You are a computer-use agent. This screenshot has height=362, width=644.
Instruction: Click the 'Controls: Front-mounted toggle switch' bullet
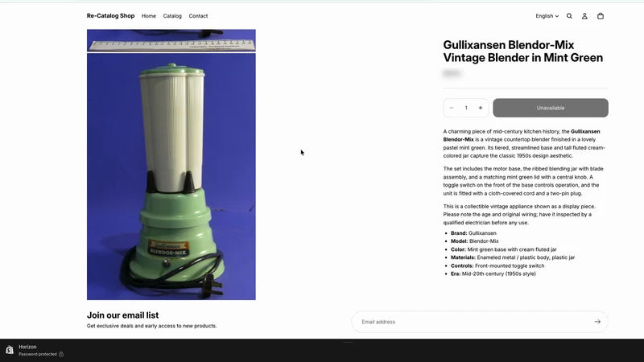coord(497,266)
